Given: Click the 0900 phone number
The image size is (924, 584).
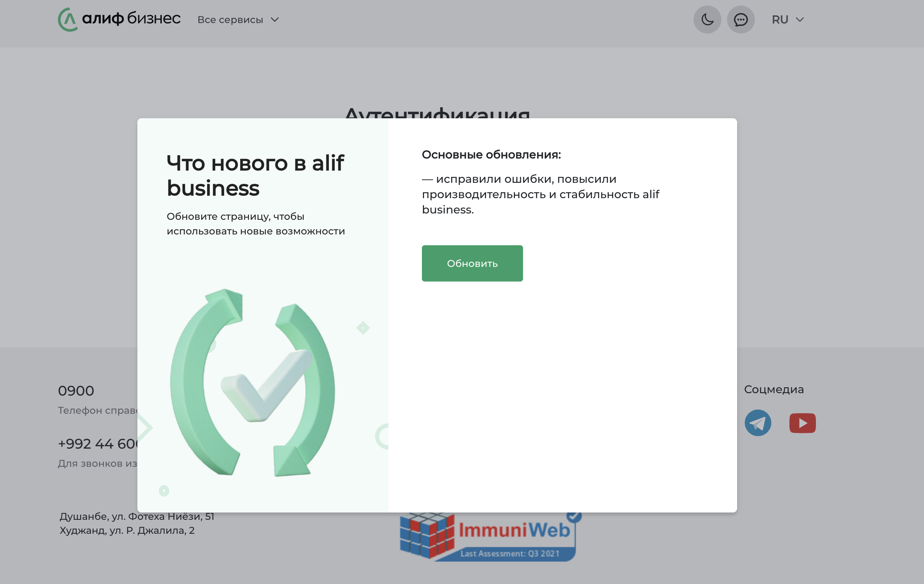Looking at the screenshot, I should 76,391.
